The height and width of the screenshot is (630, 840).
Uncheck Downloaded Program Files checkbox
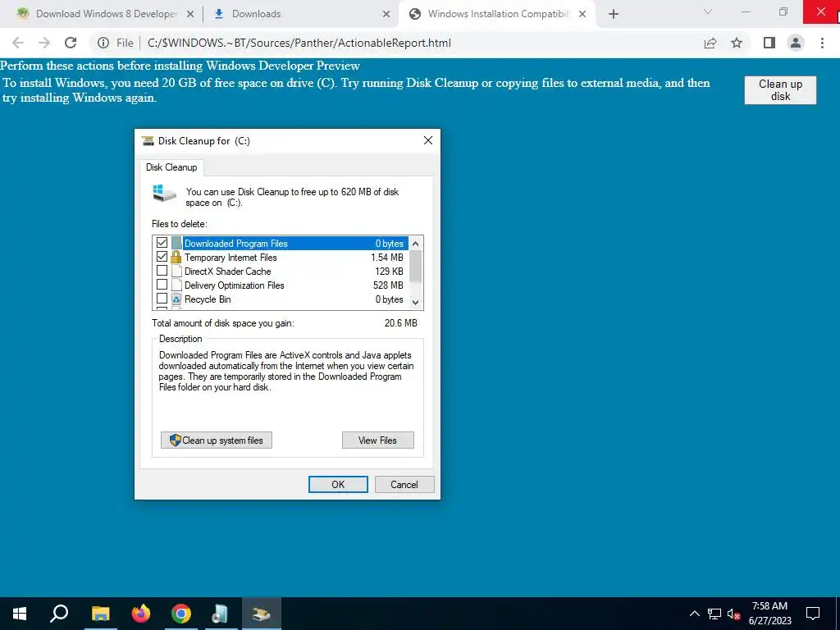pyautogui.click(x=162, y=243)
